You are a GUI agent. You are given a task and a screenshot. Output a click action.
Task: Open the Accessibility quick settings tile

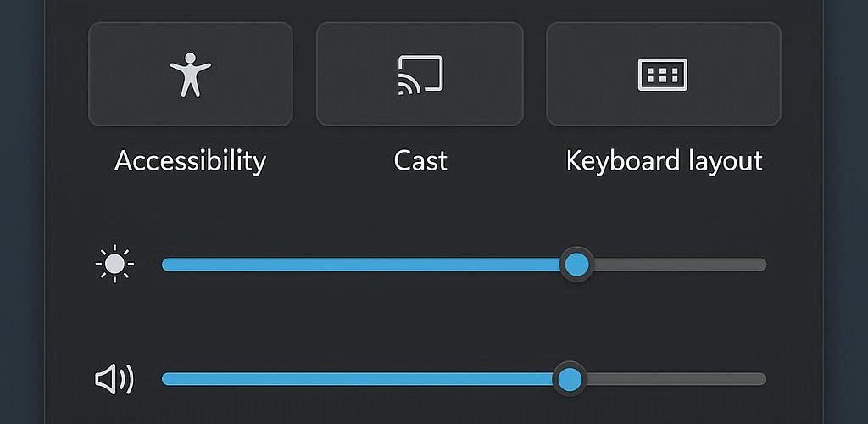[x=191, y=74]
